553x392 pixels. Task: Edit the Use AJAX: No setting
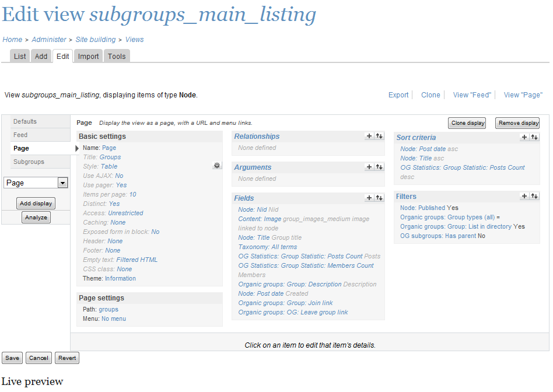pos(119,176)
